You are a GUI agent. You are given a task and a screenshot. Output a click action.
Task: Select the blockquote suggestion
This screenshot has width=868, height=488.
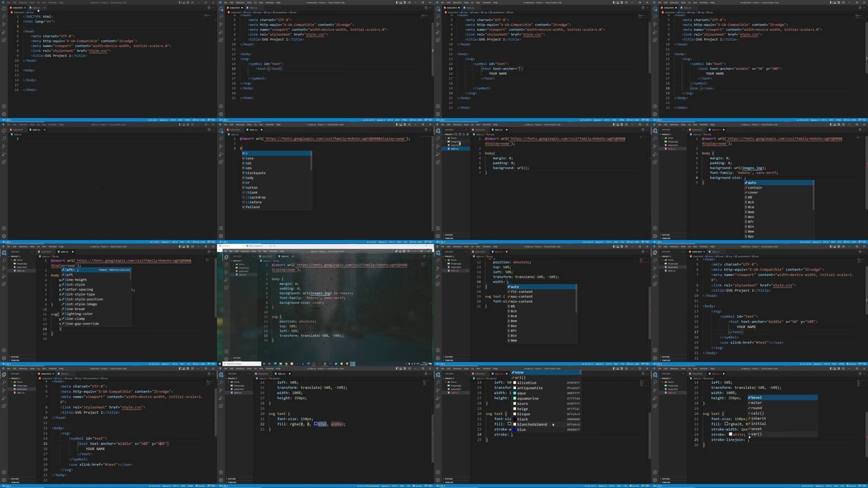click(277, 173)
